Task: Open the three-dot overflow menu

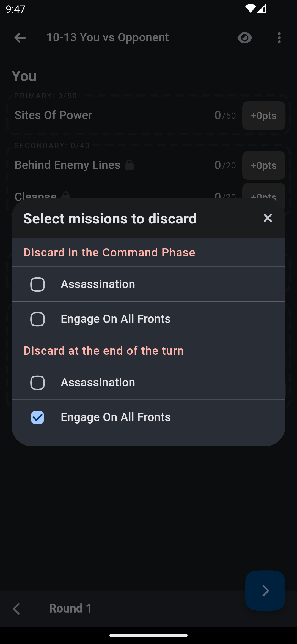Action: pos(279,38)
